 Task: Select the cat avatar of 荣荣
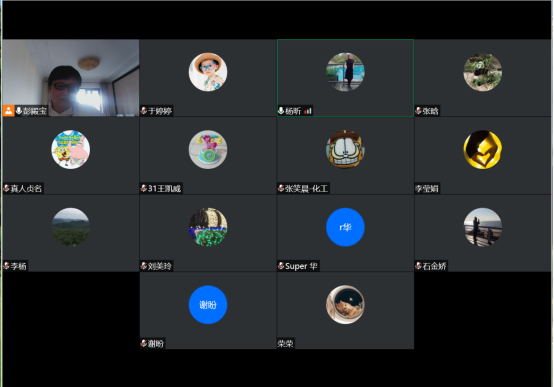[x=345, y=304]
